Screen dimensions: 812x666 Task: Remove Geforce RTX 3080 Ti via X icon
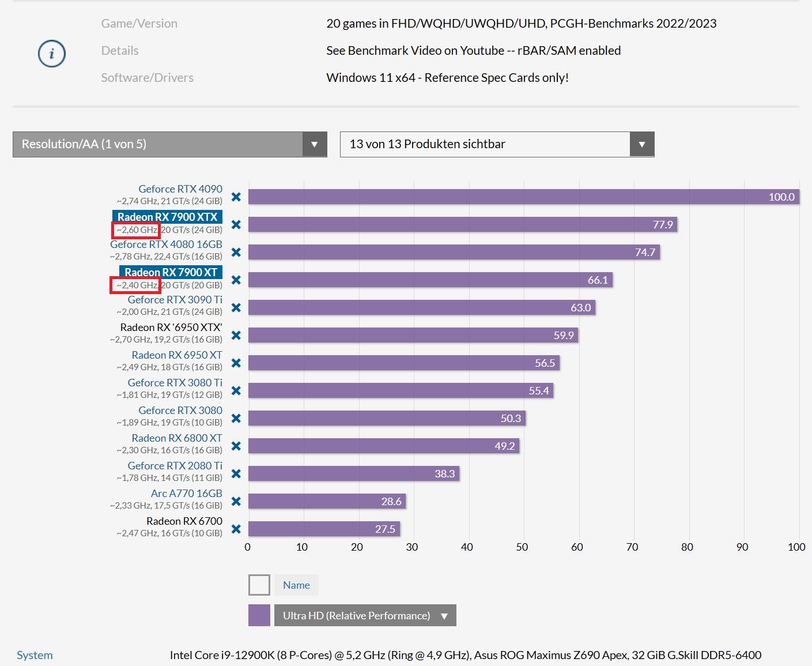[x=236, y=390]
